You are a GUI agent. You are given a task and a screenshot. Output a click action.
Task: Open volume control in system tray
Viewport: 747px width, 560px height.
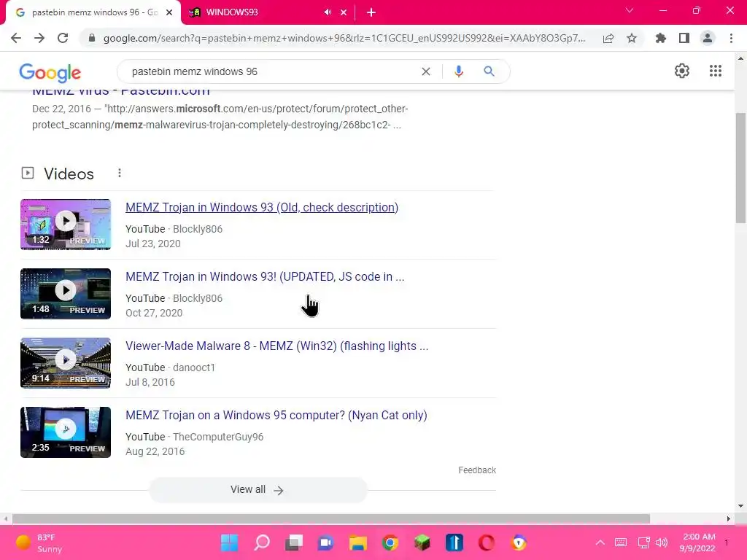pyautogui.click(x=662, y=542)
